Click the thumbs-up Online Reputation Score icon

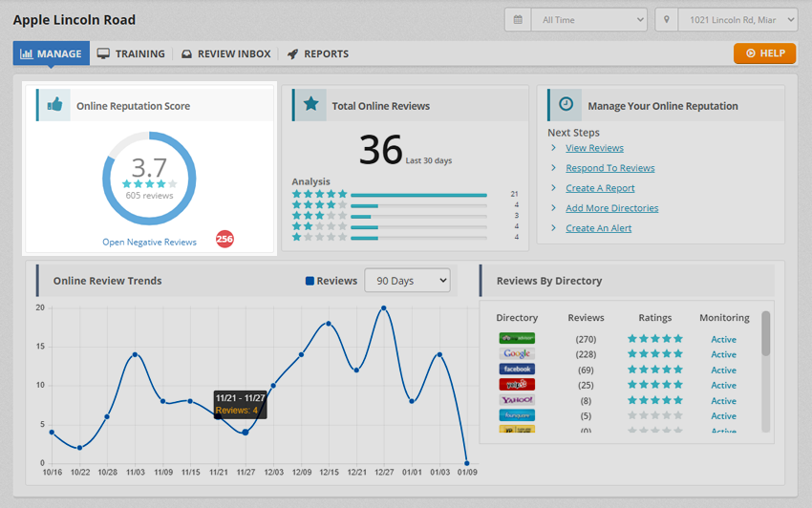coord(54,105)
